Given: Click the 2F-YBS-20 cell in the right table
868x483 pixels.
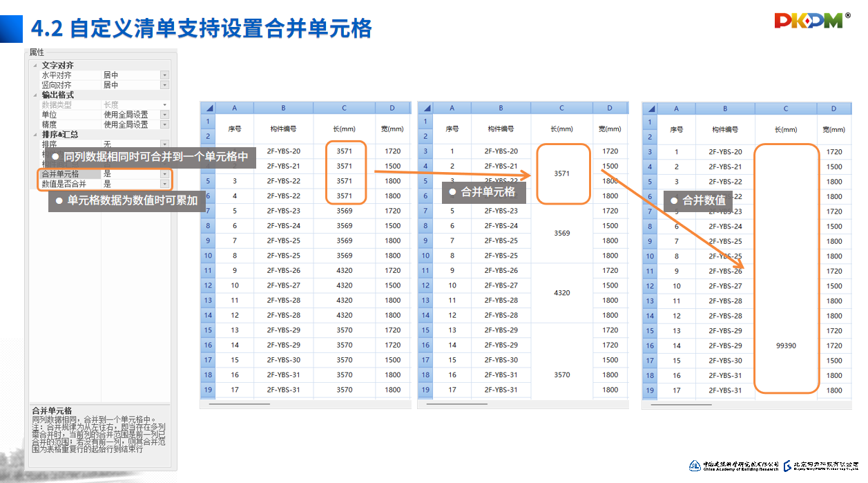Looking at the screenshot, I should coord(725,152).
